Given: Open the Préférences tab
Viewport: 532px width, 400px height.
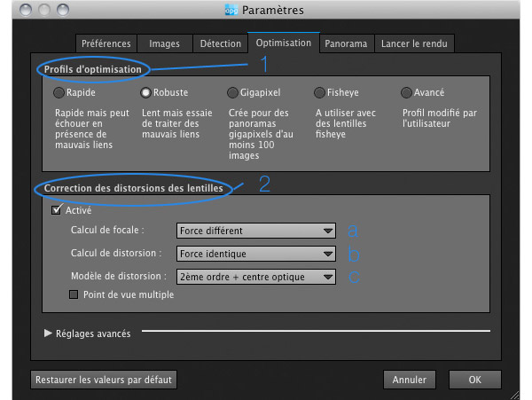Looking at the screenshot, I should pos(106,43).
